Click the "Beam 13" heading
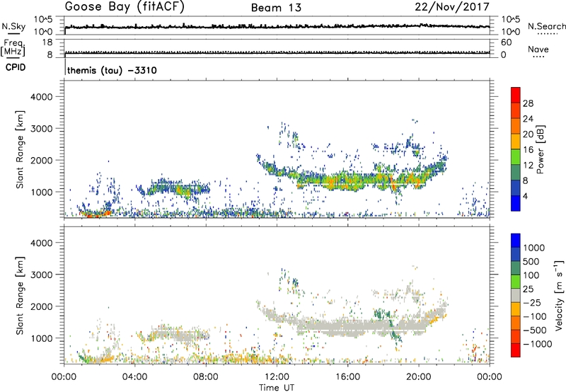 click(276, 8)
